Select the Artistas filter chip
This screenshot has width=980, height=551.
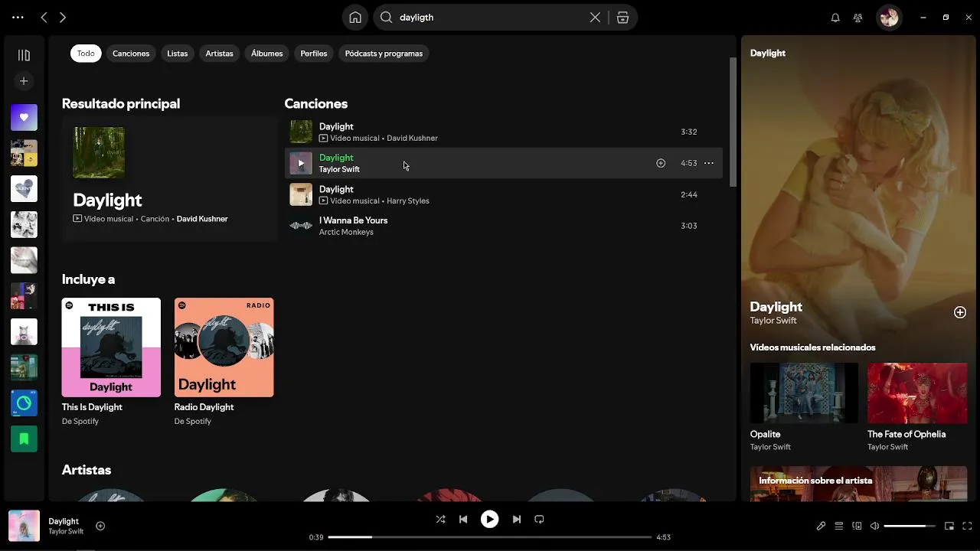click(219, 54)
